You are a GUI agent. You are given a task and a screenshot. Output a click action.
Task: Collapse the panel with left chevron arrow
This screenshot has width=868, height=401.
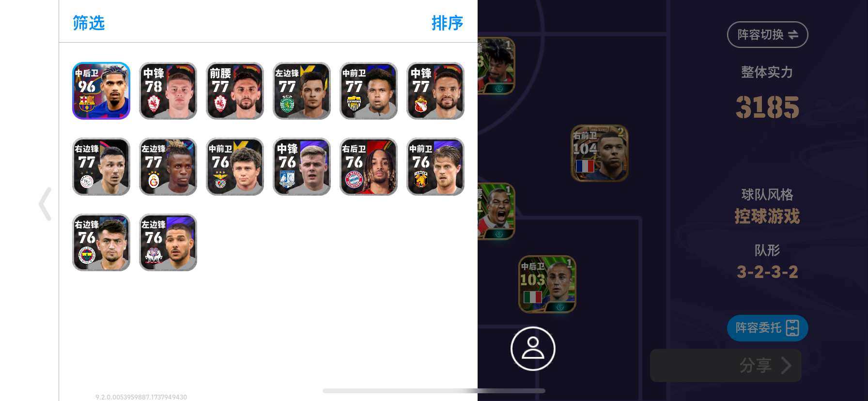[45, 204]
